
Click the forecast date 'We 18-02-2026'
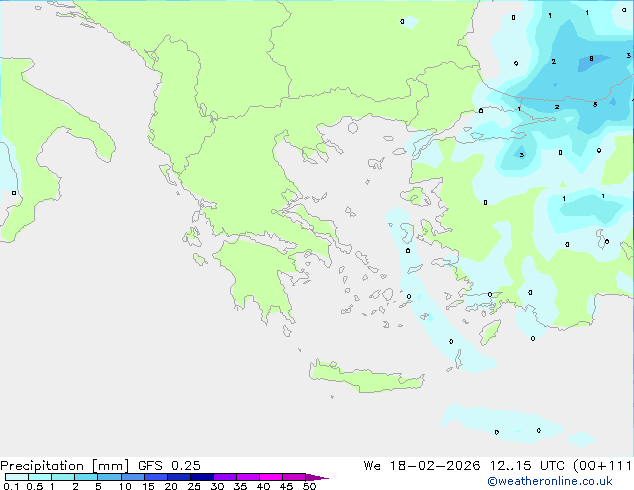(x=422, y=466)
